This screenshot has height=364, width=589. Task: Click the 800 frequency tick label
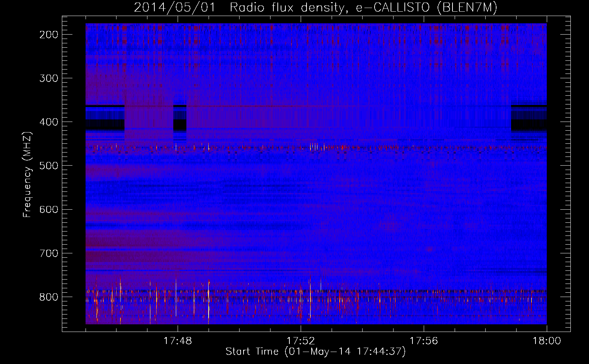click(x=48, y=297)
